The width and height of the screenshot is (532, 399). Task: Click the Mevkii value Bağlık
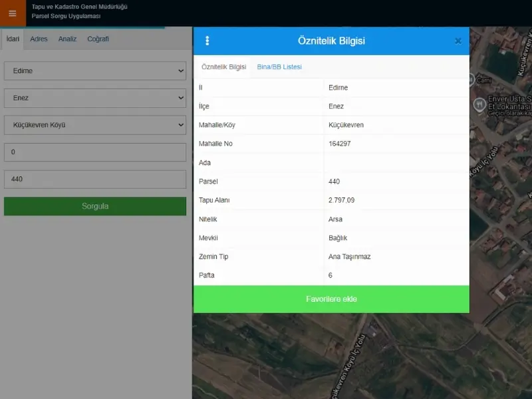coord(338,238)
